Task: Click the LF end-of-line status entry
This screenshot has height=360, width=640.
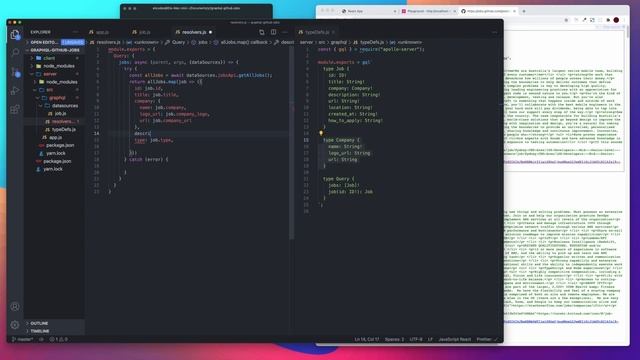Action: click(430, 339)
